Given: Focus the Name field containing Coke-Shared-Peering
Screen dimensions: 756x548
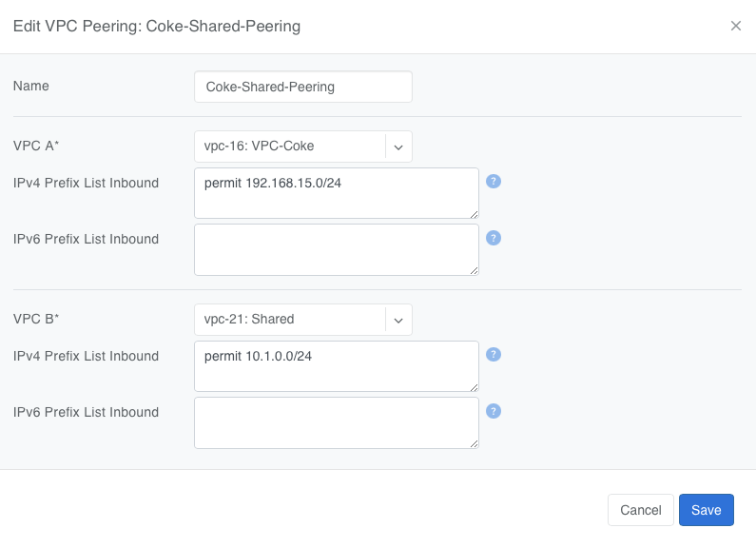Looking at the screenshot, I should (x=302, y=87).
